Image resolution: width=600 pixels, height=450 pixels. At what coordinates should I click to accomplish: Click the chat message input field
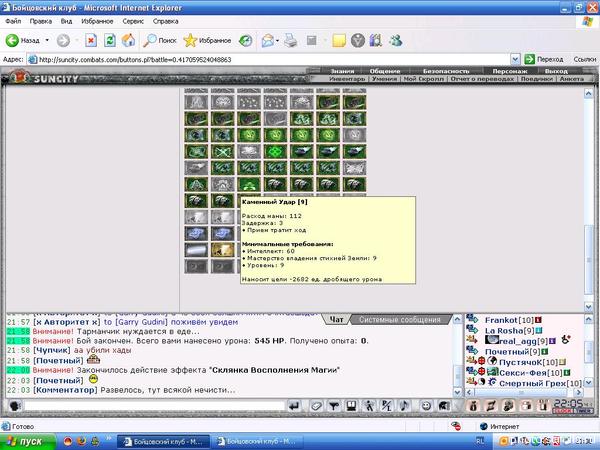(x=155, y=406)
